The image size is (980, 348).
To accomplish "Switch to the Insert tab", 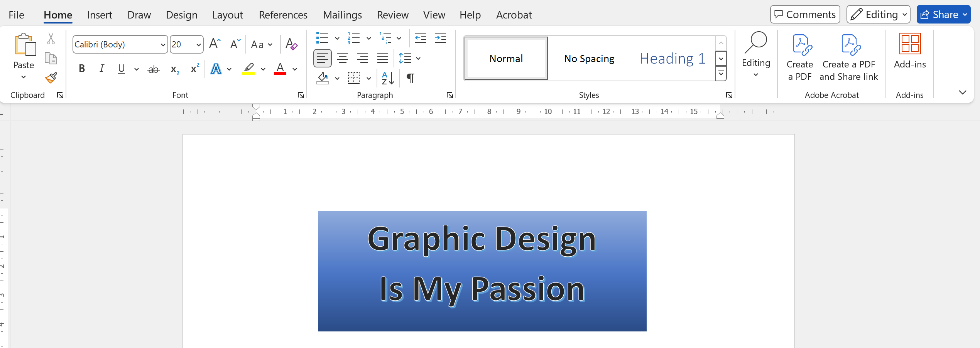I will pyautogui.click(x=99, y=15).
